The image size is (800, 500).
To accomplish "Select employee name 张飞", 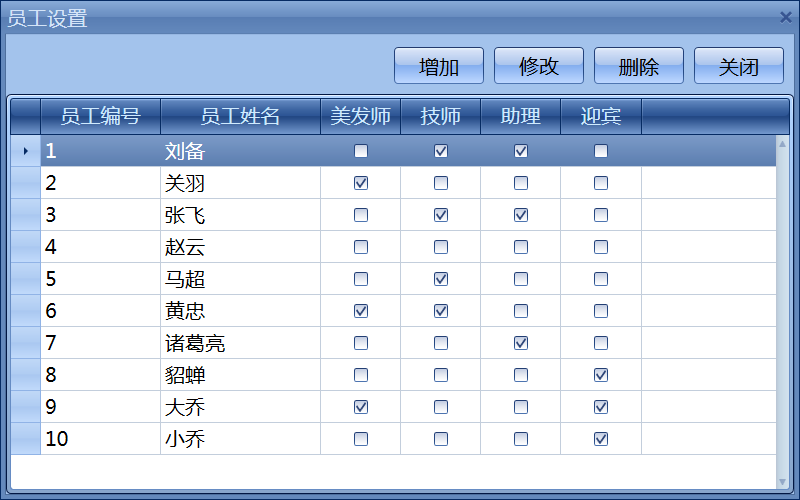I will [x=185, y=215].
